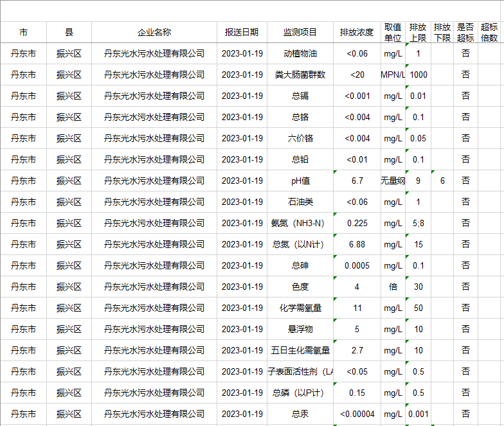Viewport: 504px width, 426px height.
Task: Select the 倍 unit cell
Action: [393, 287]
